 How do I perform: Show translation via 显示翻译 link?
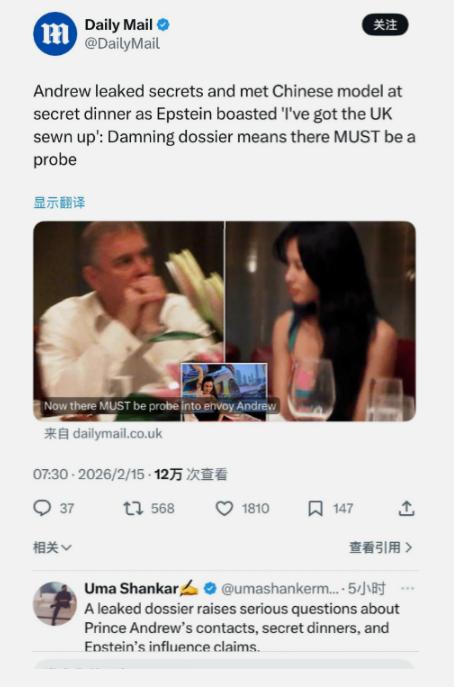(x=59, y=202)
